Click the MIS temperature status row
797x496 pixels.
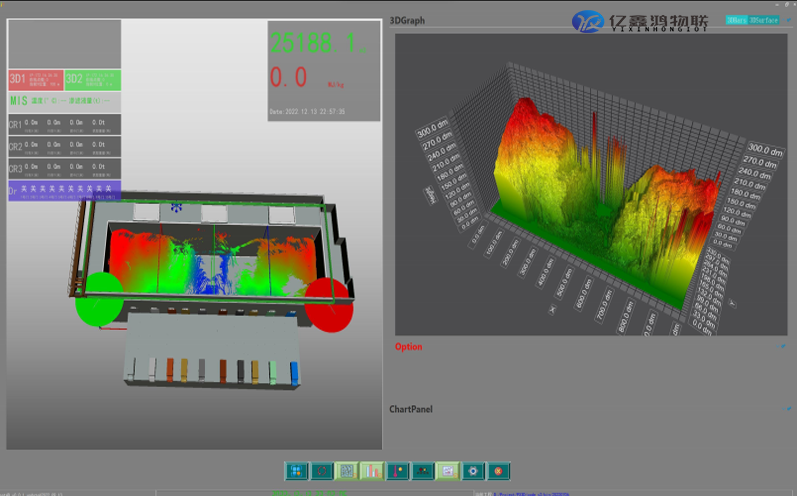pyautogui.click(x=65, y=101)
